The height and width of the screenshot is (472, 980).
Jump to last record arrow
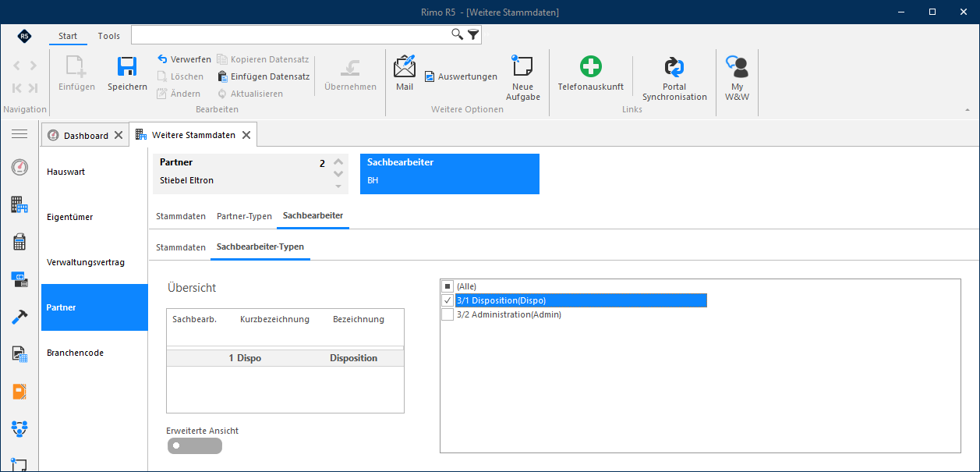pyautogui.click(x=33, y=88)
